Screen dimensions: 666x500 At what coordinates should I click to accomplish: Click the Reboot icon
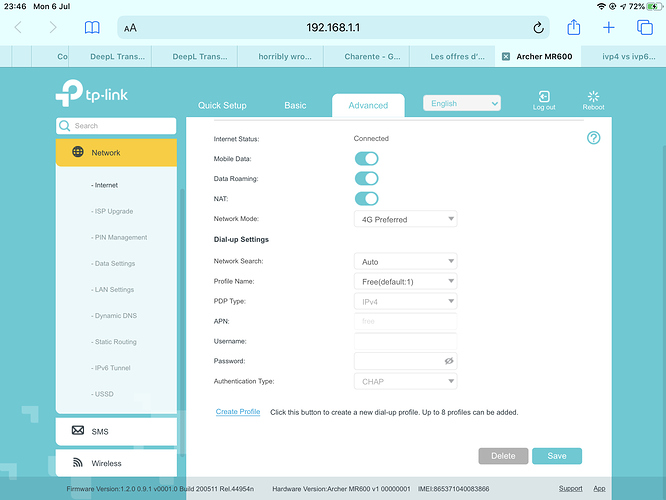tap(593, 100)
